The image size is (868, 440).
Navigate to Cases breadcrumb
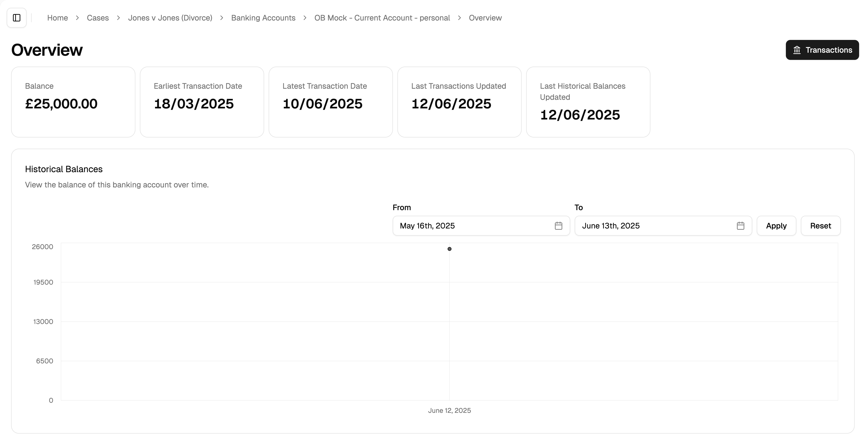point(98,18)
